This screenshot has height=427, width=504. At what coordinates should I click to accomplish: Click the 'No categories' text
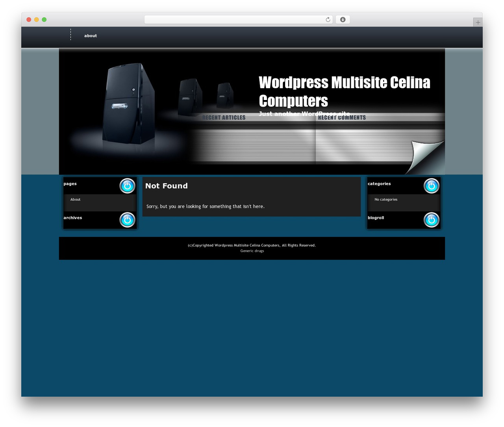[x=386, y=199]
